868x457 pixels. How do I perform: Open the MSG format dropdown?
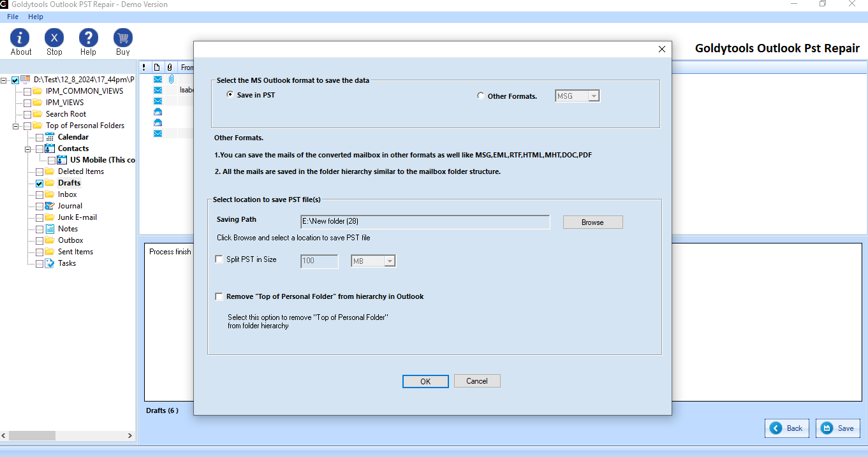(594, 96)
